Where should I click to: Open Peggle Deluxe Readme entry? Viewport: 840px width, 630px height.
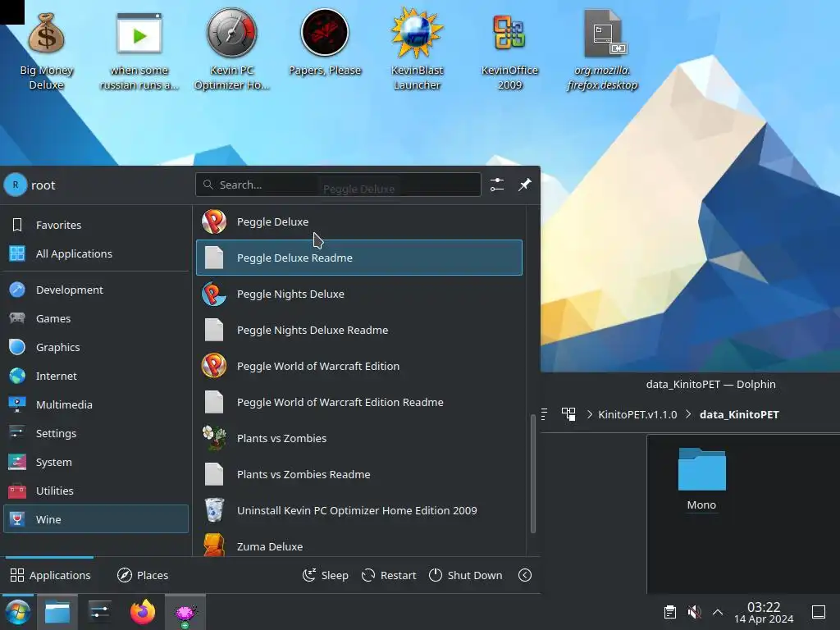pyautogui.click(x=359, y=258)
